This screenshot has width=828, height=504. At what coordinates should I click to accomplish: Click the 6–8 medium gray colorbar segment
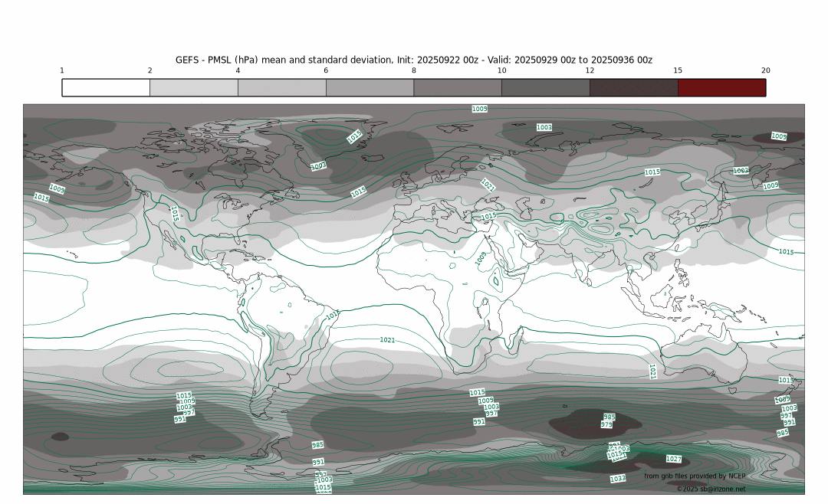click(x=370, y=87)
